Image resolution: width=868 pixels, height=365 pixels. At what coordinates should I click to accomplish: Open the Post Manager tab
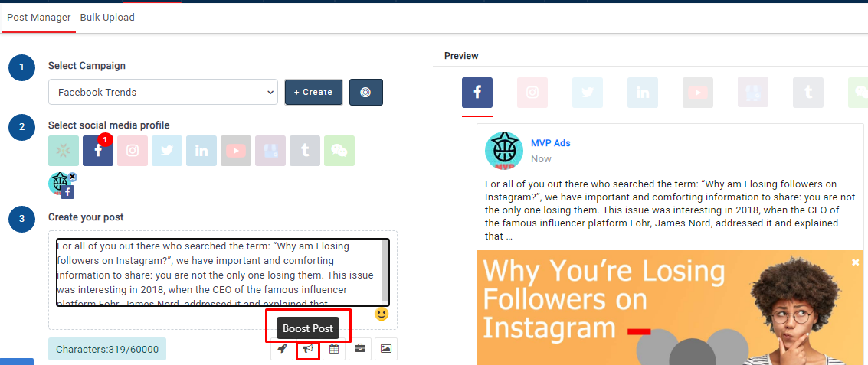[39, 18]
